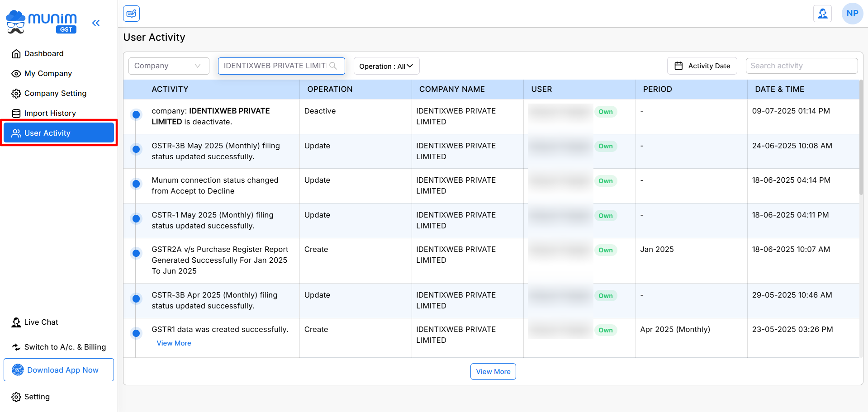Viewport: 868px width, 412px height.
Task: Click the Download App Now button
Action: [x=59, y=370]
